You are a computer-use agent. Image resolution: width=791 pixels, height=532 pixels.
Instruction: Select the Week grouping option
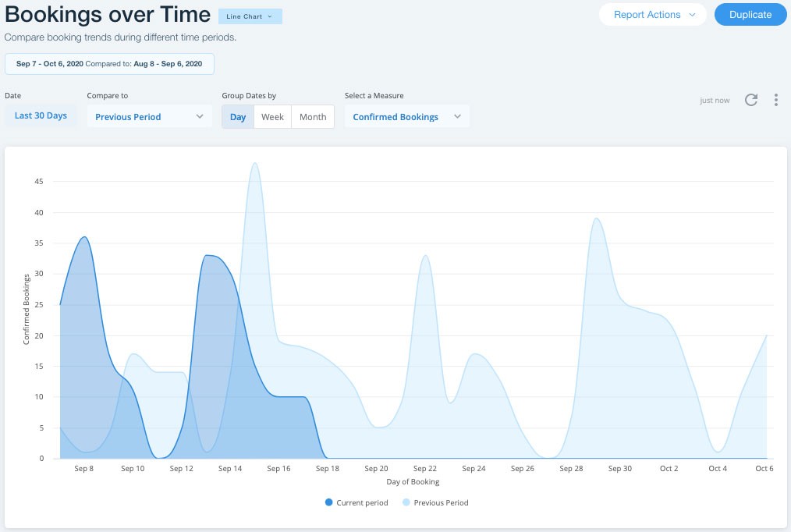[x=272, y=116]
